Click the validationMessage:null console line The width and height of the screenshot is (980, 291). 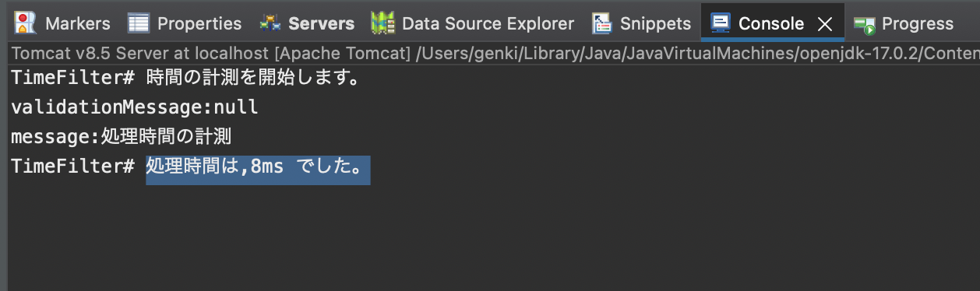pos(135,107)
